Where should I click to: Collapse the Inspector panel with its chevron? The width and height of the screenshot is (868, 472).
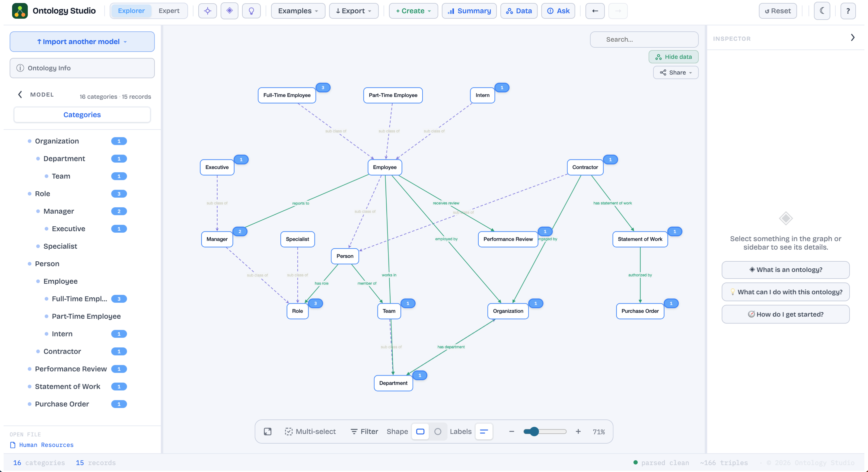tap(853, 37)
